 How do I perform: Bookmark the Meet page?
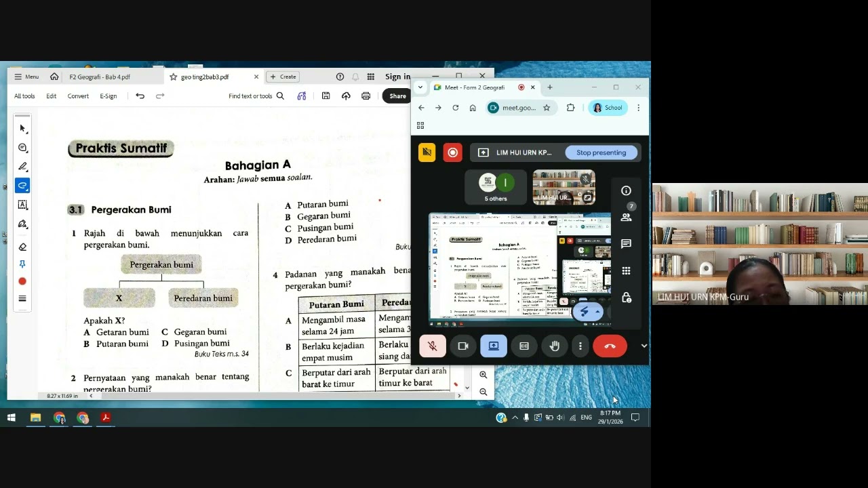(x=547, y=108)
